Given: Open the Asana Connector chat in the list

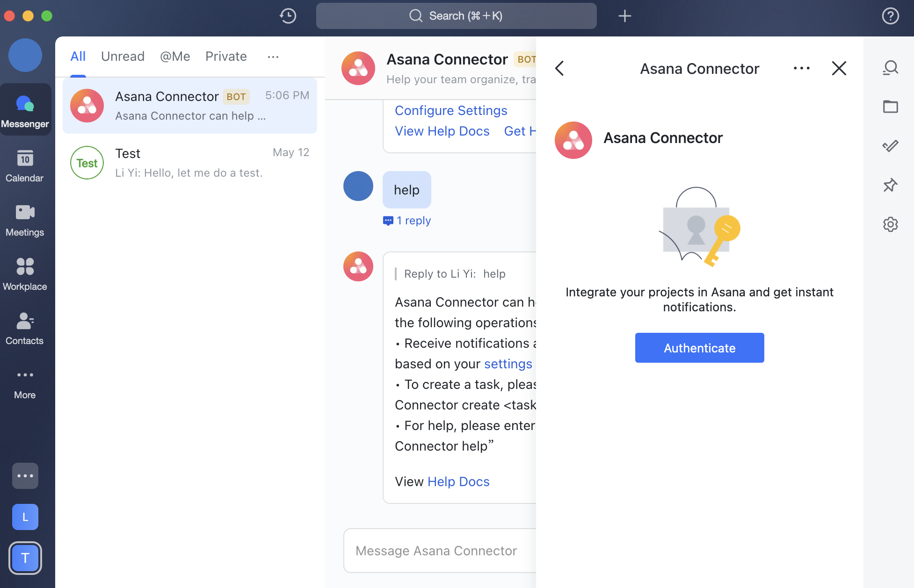Looking at the screenshot, I should pyautogui.click(x=190, y=106).
